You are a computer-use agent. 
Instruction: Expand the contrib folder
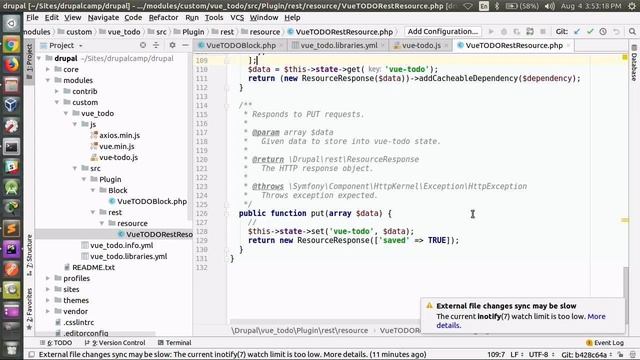tap(57, 91)
